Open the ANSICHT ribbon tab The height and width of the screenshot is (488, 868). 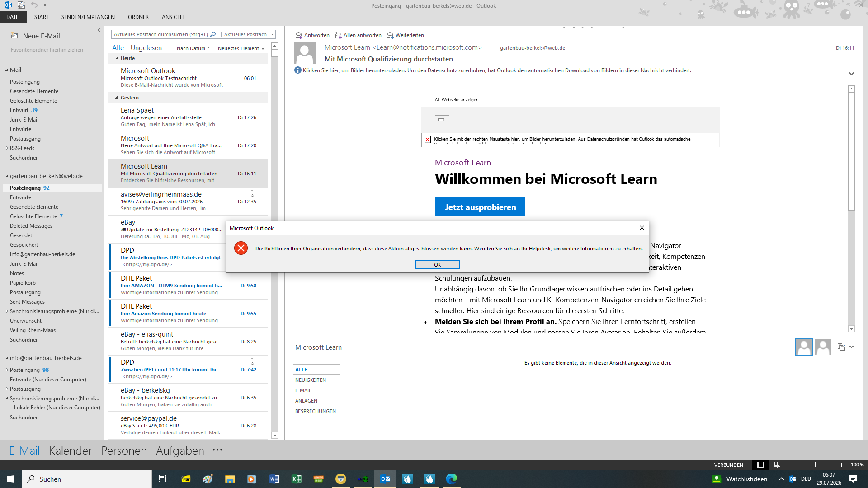pyautogui.click(x=173, y=17)
